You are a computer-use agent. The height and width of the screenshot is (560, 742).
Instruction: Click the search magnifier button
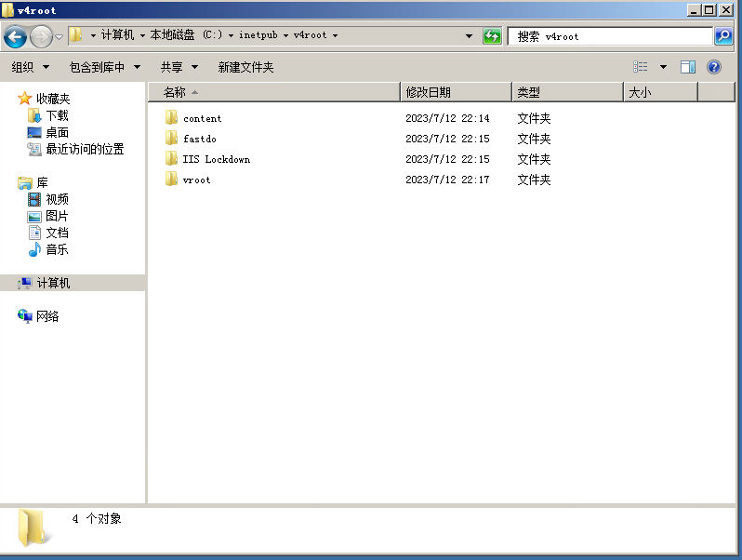[x=723, y=36]
